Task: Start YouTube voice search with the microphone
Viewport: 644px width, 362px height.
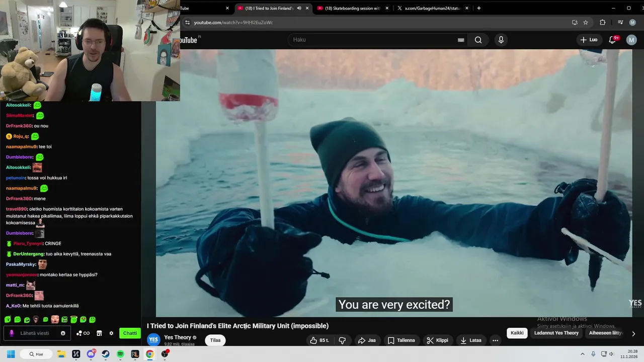Action: pos(501,40)
